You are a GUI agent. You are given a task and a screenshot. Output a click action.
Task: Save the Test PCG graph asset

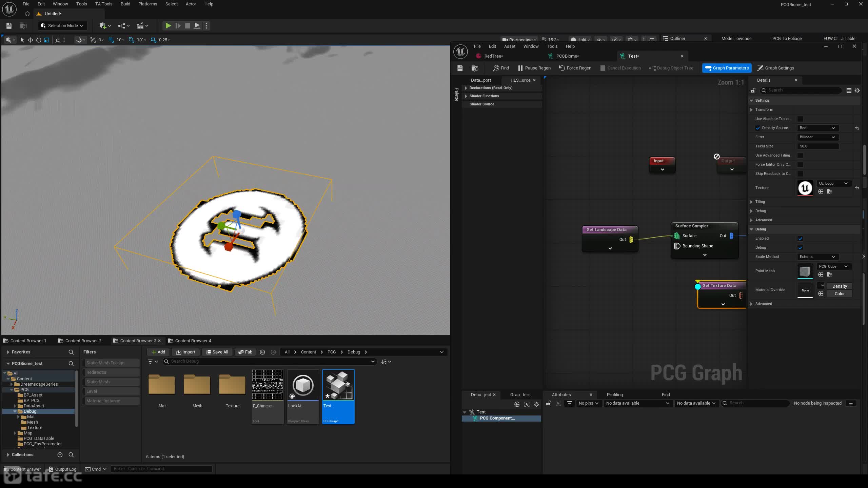point(460,68)
